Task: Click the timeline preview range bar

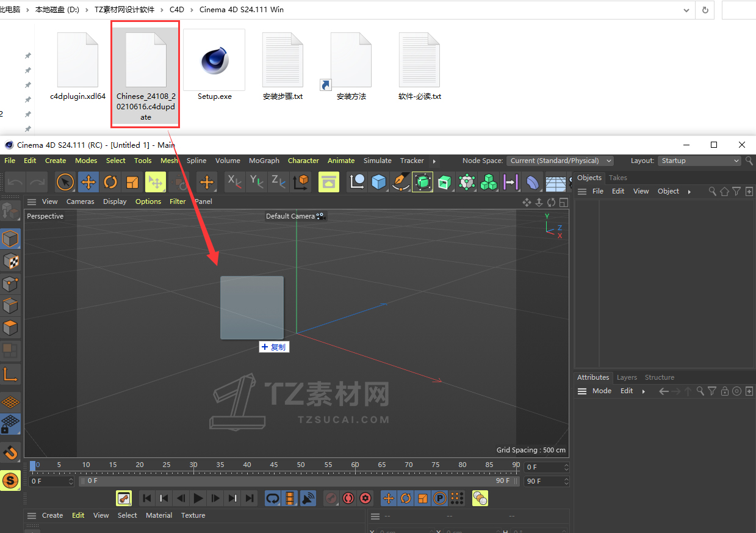Action: [299, 481]
